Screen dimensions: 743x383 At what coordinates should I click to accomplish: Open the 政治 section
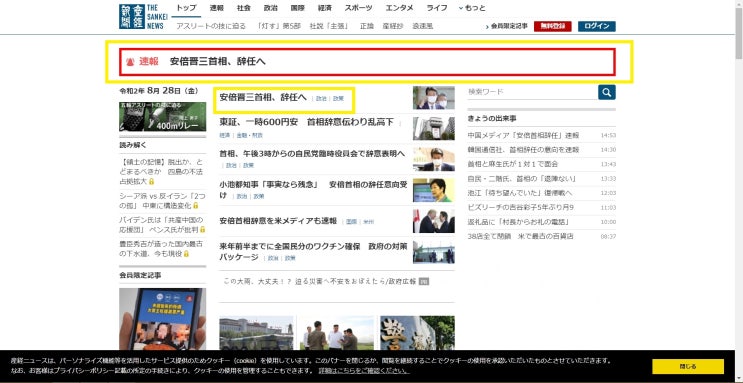pyautogui.click(x=271, y=8)
